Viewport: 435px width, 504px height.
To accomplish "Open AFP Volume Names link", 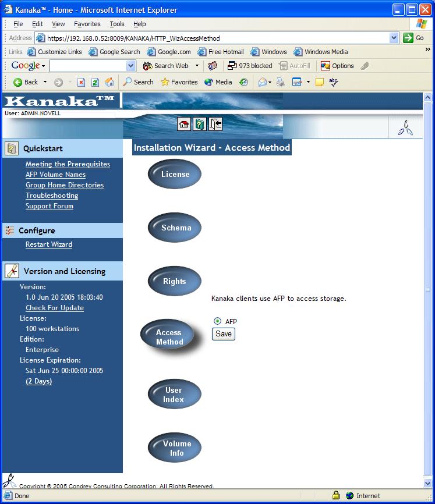I will (56, 175).
